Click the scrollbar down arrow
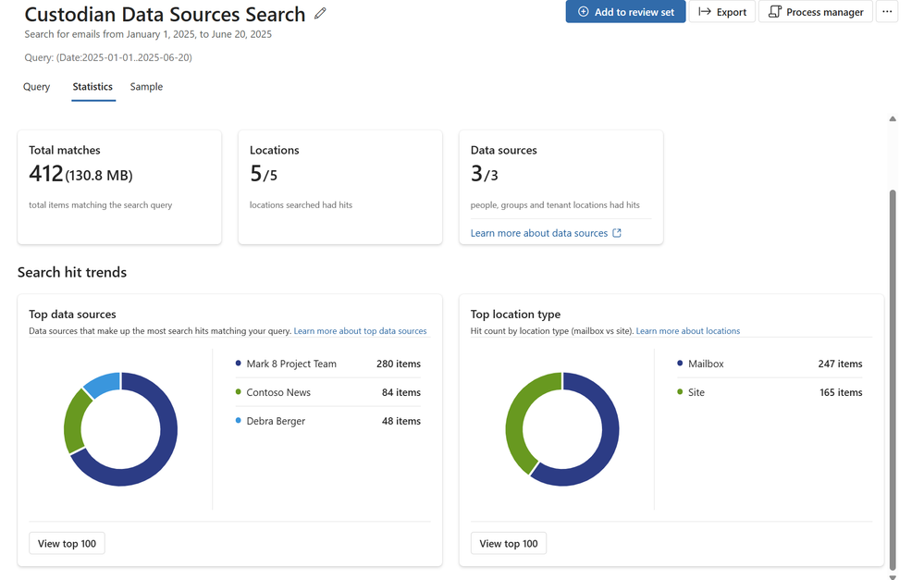924x580 pixels. coord(893,575)
